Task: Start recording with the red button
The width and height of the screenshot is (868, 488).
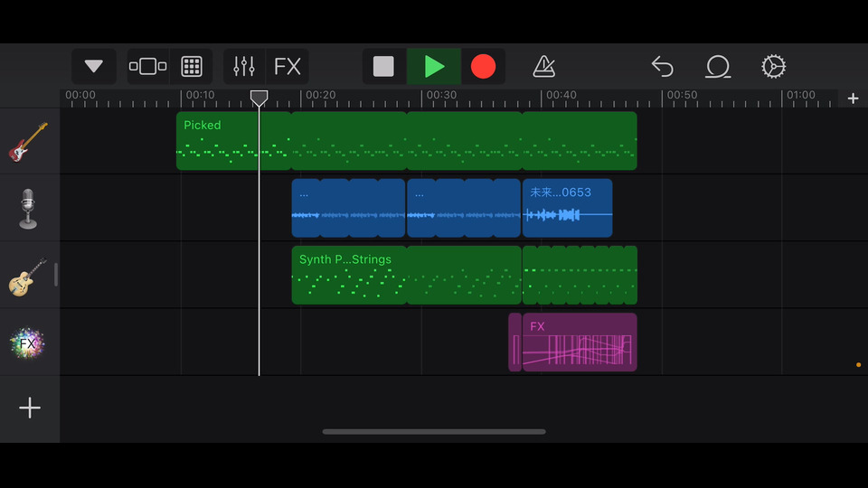Action: [x=484, y=66]
